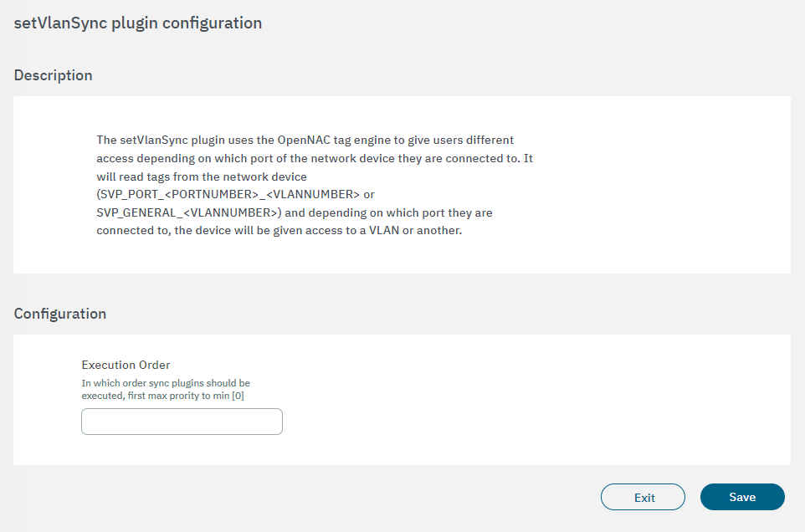Select the Configuration section heading
The height and width of the screenshot is (532, 805).
point(59,314)
